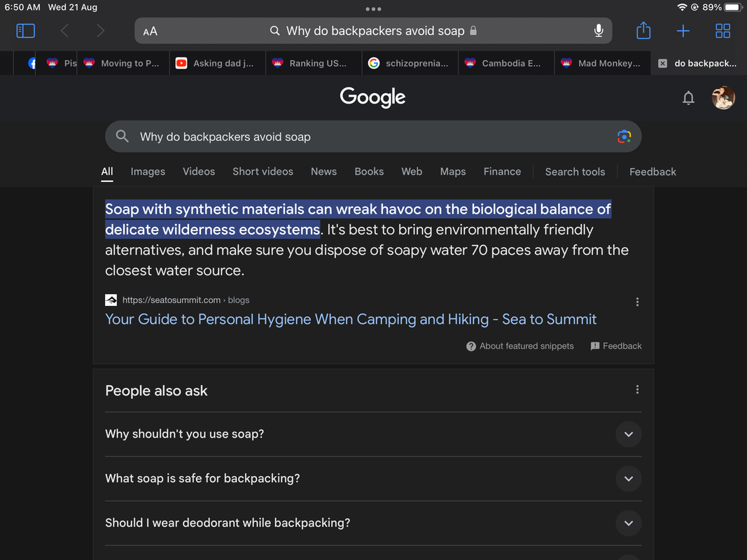Expand 'What soap is safe for backpacking?'
Image resolution: width=747 pixels, height=560 pixels.
373,478
